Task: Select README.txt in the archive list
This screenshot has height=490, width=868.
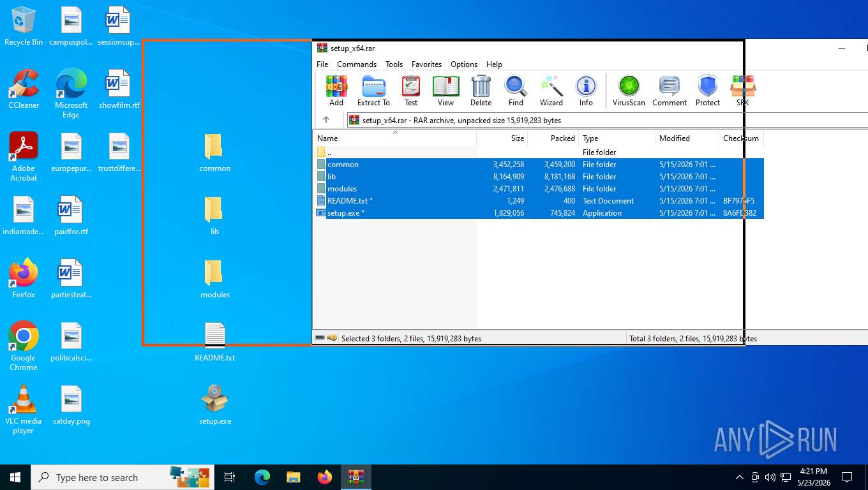Action: 538,201
